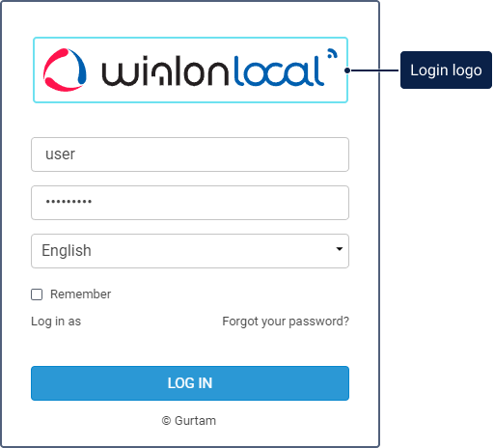Focus the password input field
494x448 pixels.
tap(190, 203)
